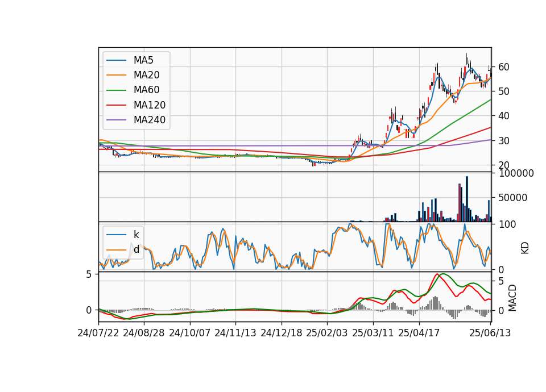Click the 25/02/03 date axis label
The height and width of the screenshot is (392, 546).
coord(327,333)
